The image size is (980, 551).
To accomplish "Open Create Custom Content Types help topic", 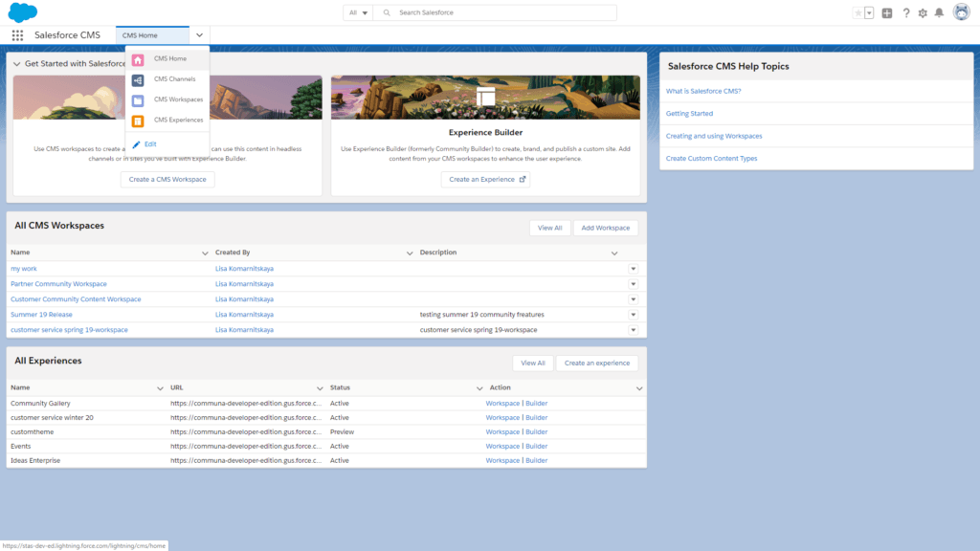I will point(711,159).
